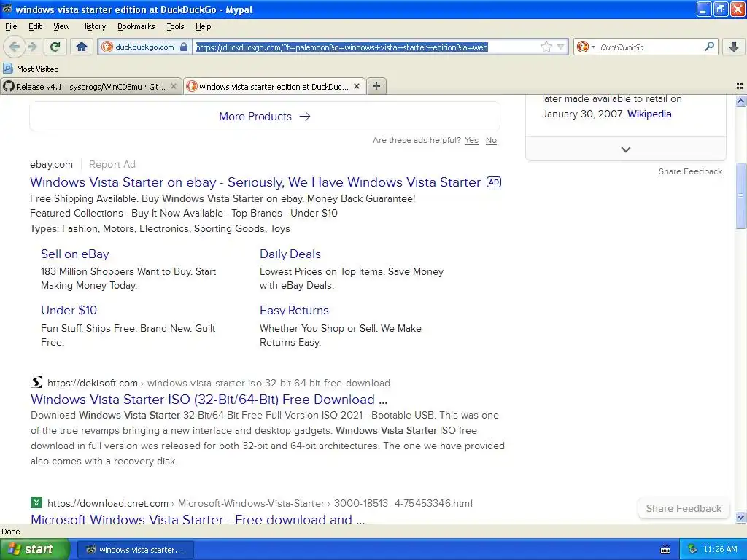Click the download.cnet.com favicon
This screenshot has width=747, height=560.
point(36,502)
